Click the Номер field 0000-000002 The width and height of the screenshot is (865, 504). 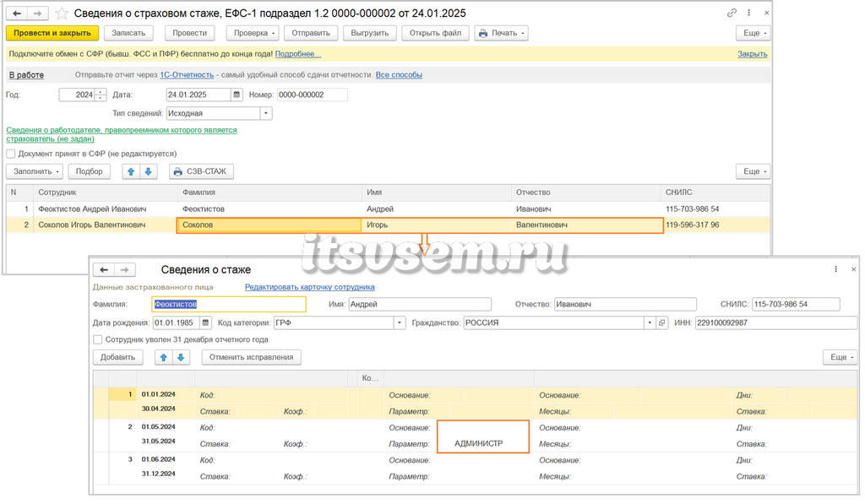point(313,95)
